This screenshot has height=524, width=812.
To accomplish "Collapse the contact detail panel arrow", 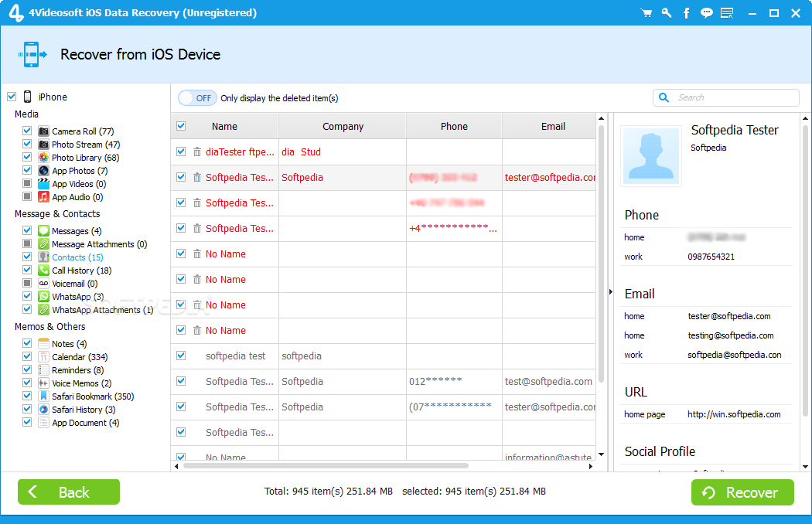I will point(611,292).
